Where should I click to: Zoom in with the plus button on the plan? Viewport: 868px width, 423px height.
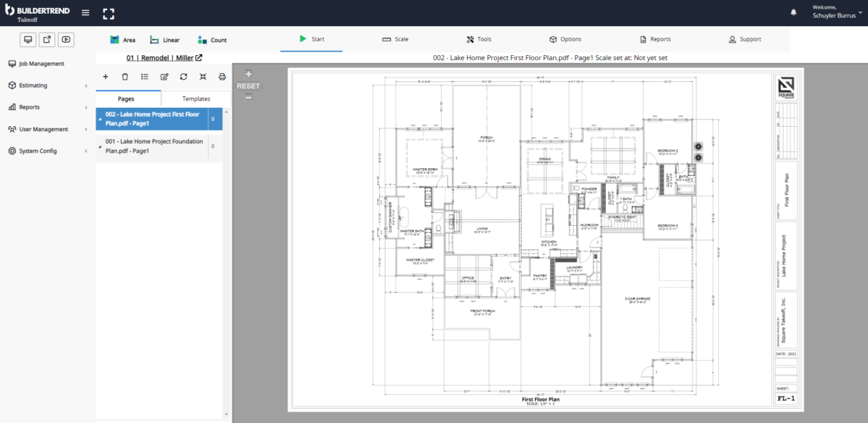click(x=248, y=74)
